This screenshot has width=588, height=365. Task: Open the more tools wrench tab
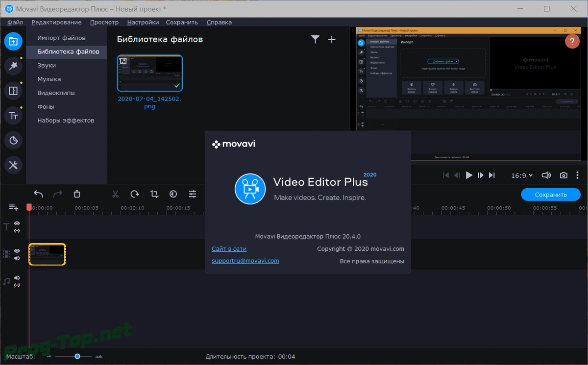click(x=13, y=165)
